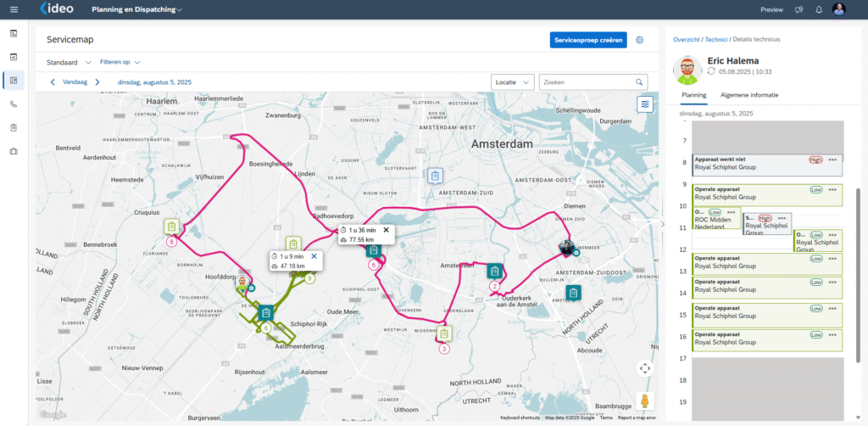Open the first sidebar planning board icon
Image resolution: width=868 pixels, height=426 pixels.
14,34
